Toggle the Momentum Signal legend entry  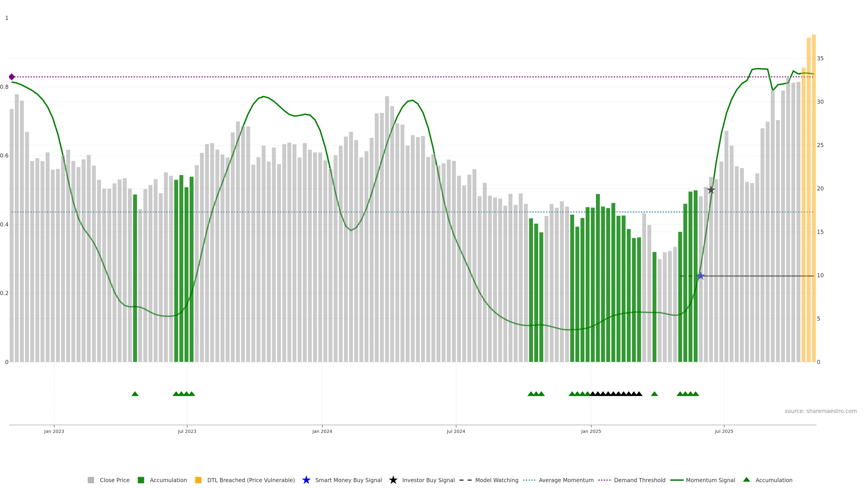coord(710,480)
